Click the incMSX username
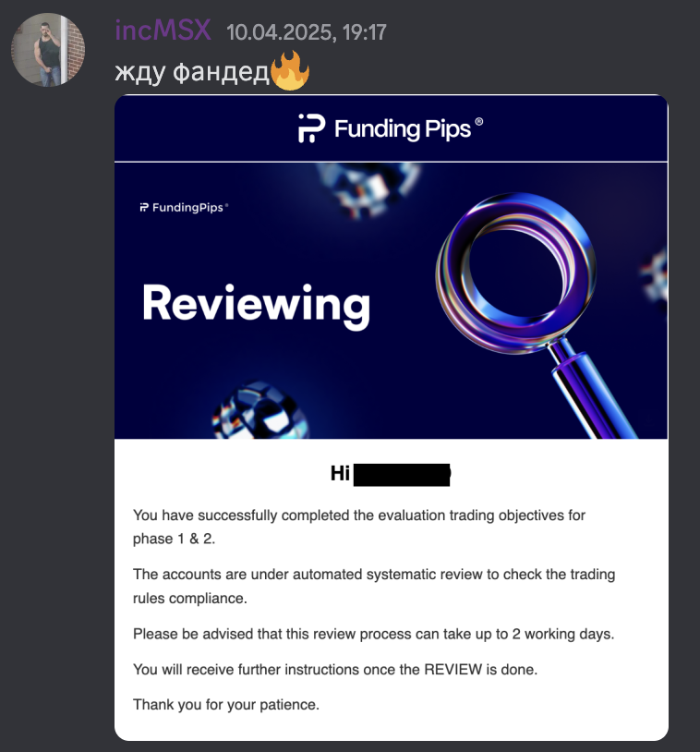The width and height of the screenshot is (700, 752). click(163, 30)
